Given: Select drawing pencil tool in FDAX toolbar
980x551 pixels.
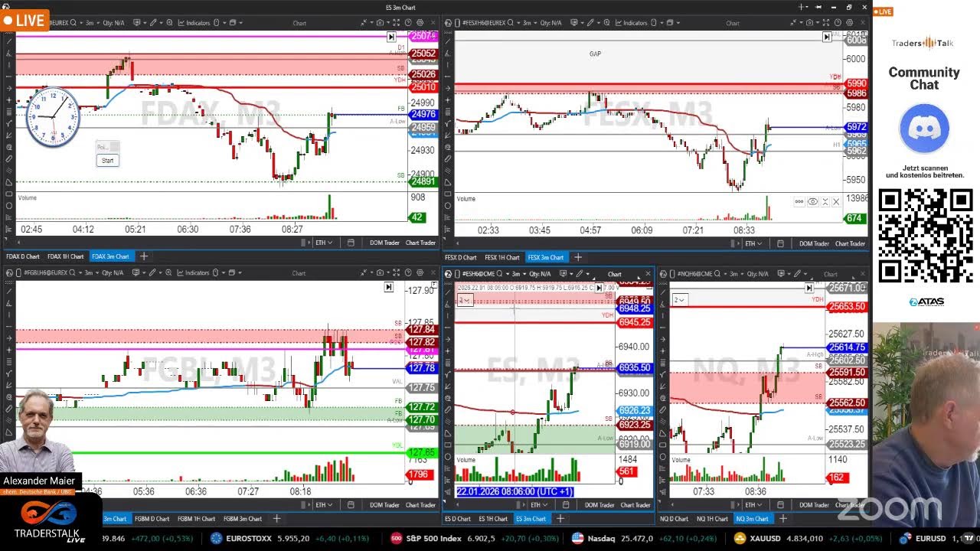Looking at the screenshot, I should pos(153,23).
